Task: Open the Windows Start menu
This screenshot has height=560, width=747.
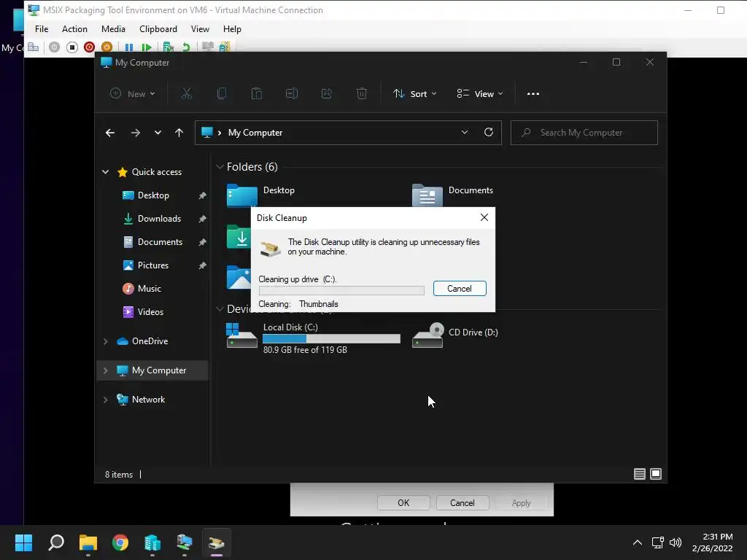Action: click(x=23, y=542)
